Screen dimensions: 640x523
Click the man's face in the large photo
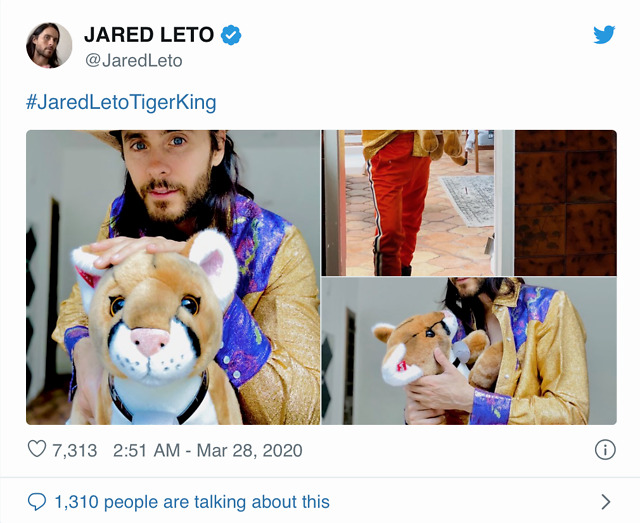tap(167, 171)
